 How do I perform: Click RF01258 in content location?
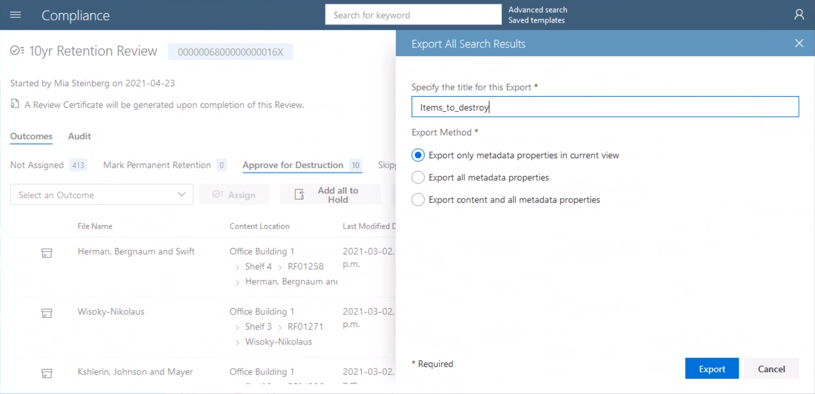306,267
